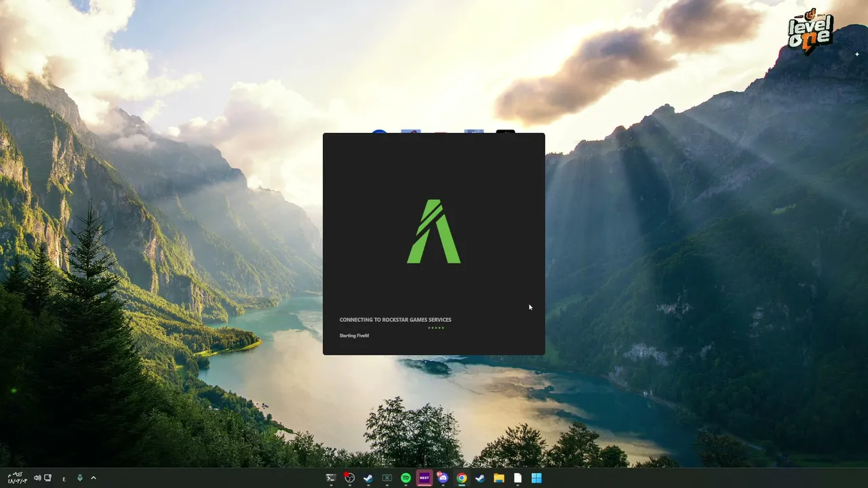The width and height of the screenshot is (868, 488).
Task: Open the network display icon in tray
Action: pyautogui.click(x=47, y=478)
